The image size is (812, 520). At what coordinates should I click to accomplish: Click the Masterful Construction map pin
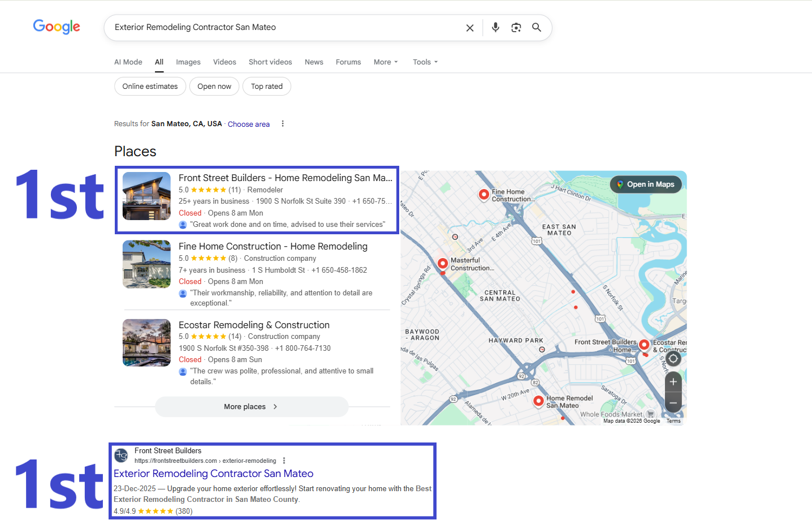point(443,264)
